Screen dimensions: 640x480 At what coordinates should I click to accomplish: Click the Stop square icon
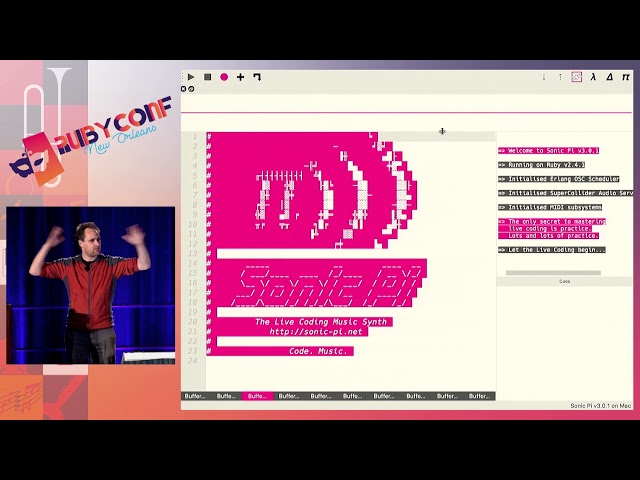[x=207, y=77]
